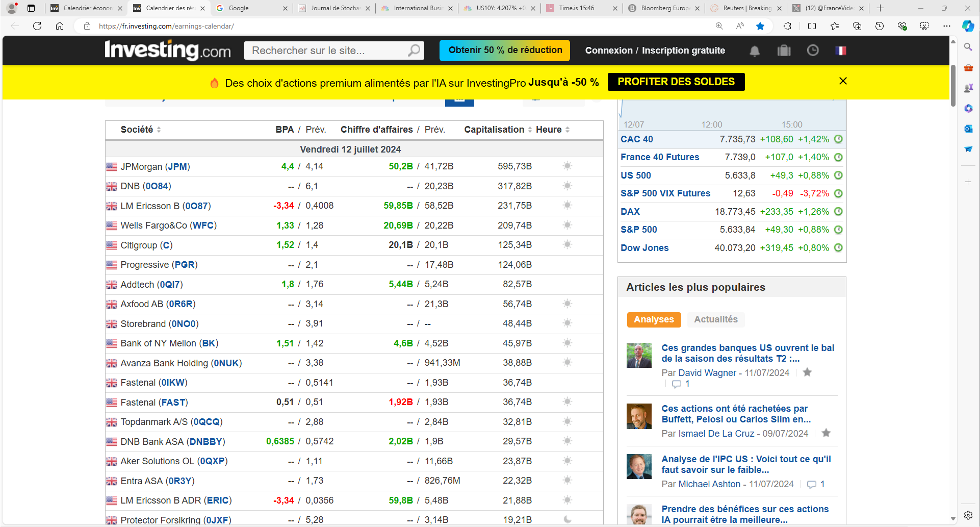Switch to the Google browser tab

pos(252,8)
